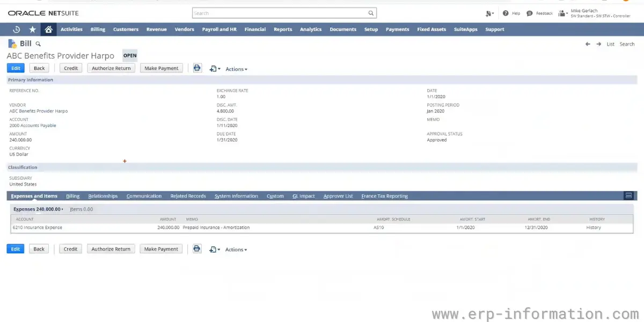
Task: Expand the lower Actions dropdown
Action: pyautogui.click(x=236, y=250)
